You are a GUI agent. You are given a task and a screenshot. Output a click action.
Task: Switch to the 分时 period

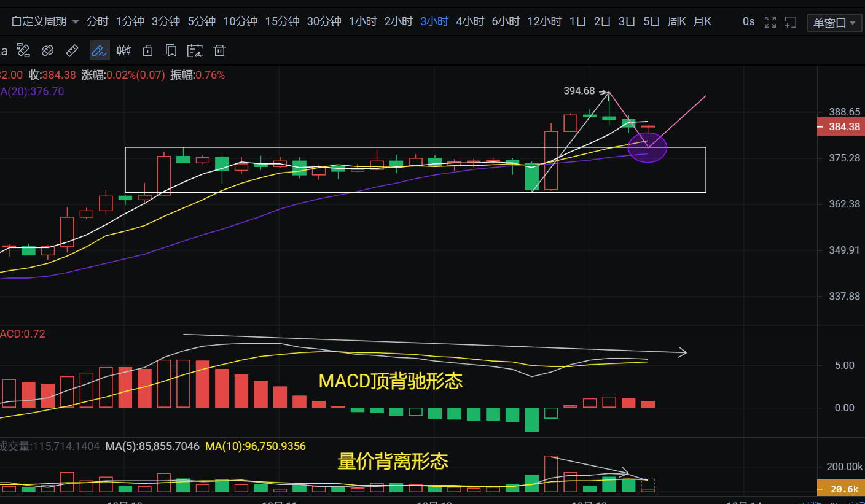pyautogui.click(x=97, y=21)
